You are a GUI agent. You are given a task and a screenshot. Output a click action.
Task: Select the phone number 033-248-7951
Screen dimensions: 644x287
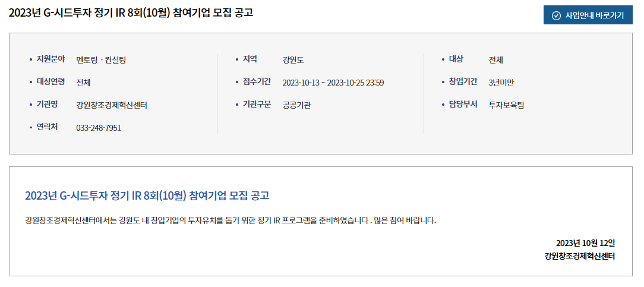[99, 128]
